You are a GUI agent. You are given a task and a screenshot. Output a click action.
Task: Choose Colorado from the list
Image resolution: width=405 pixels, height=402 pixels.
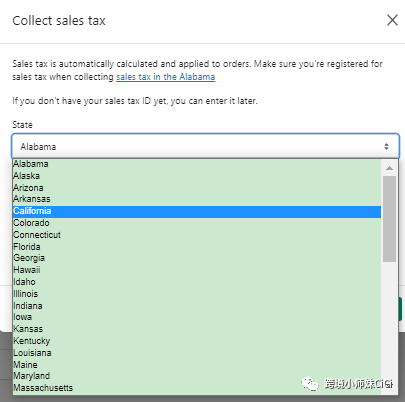(x=197, y=223)
